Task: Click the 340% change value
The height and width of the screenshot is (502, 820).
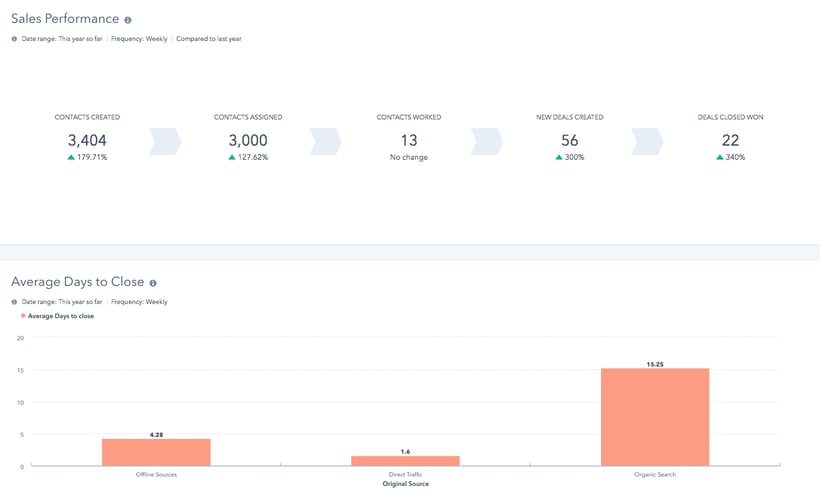Action: tap(735, 157)
